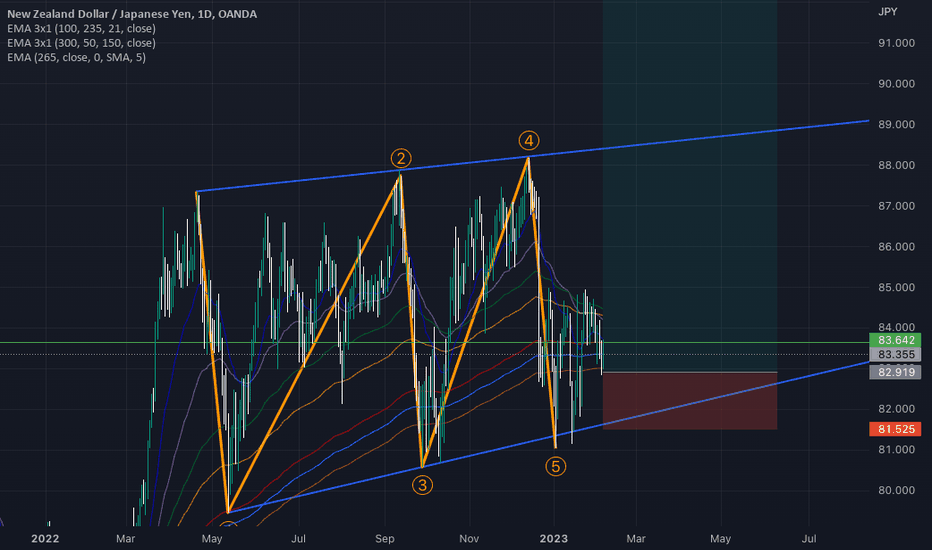Click the 85.000 price axis tick
Image resolution: width=932 pixels, height=550 pixels.
point(896,287)
